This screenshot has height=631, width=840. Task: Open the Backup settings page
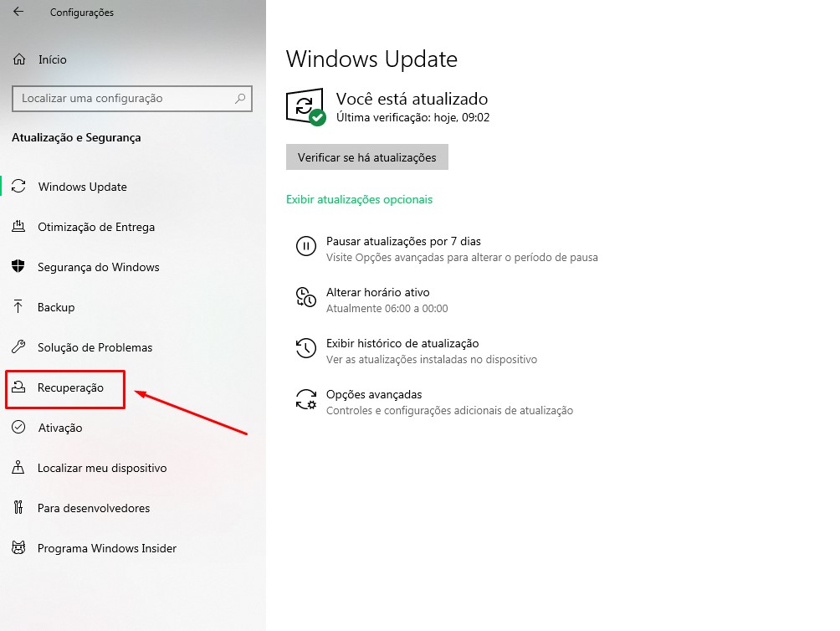coord(56,307)
